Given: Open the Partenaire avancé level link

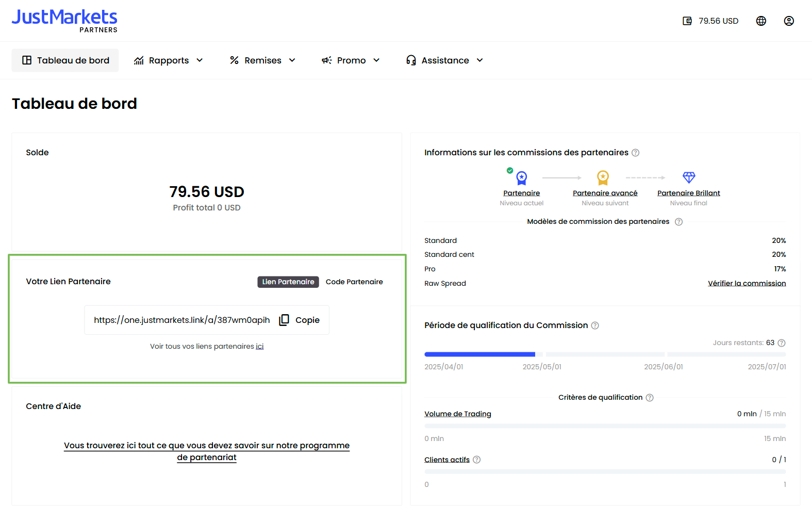Looking at the screenshot, I should pos(605,193).
